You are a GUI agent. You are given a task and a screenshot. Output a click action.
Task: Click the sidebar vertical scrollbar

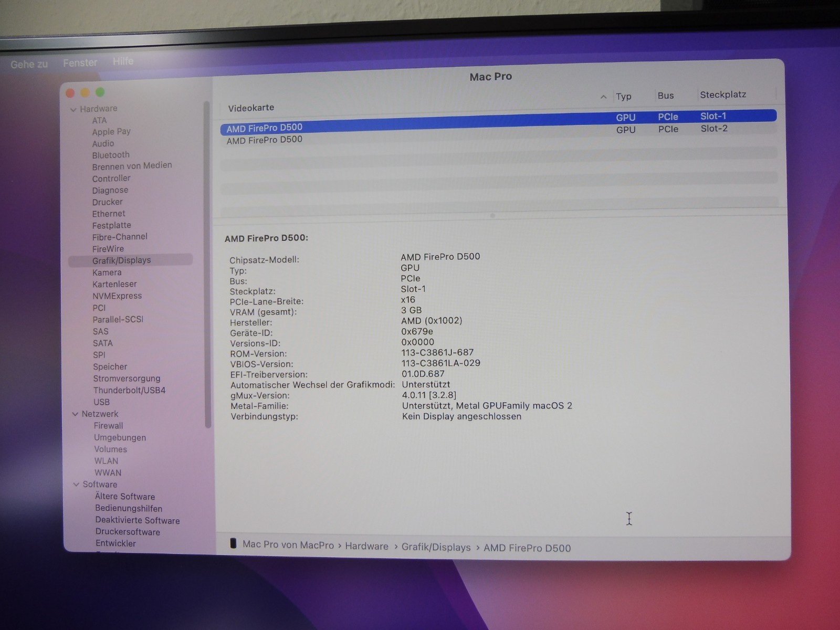207,264
